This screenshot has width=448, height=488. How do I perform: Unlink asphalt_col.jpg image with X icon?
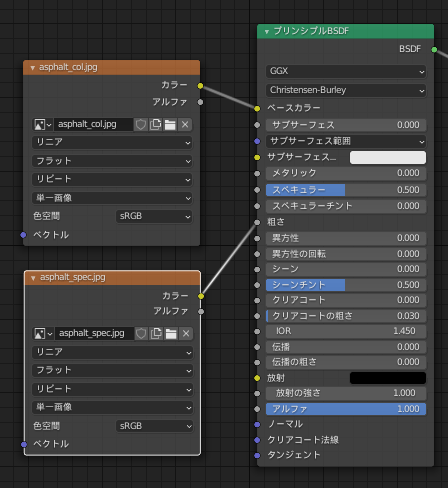185,125
